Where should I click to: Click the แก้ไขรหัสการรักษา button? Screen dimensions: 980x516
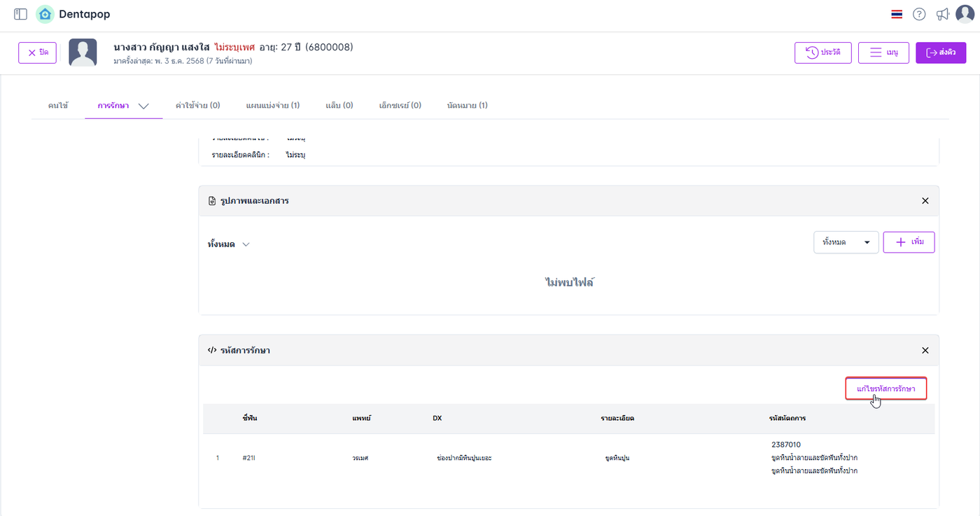pos(885,389)
